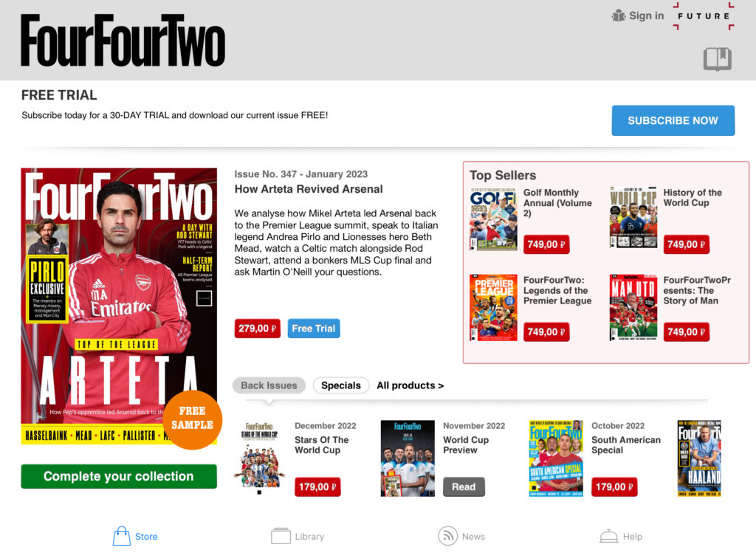Screen dimensions: 756x553
Task: Click the Future publisher logo
Action: [x=704, y=16]
